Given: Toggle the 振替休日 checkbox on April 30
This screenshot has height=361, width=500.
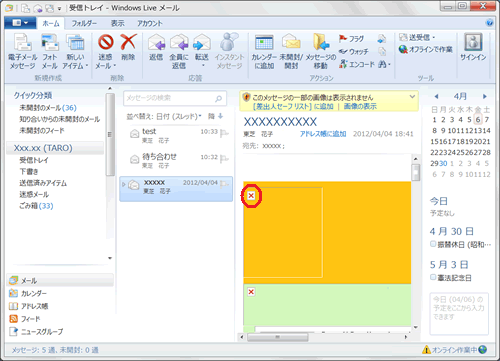Looking at the screenshot, I should [x=433, y=244].
